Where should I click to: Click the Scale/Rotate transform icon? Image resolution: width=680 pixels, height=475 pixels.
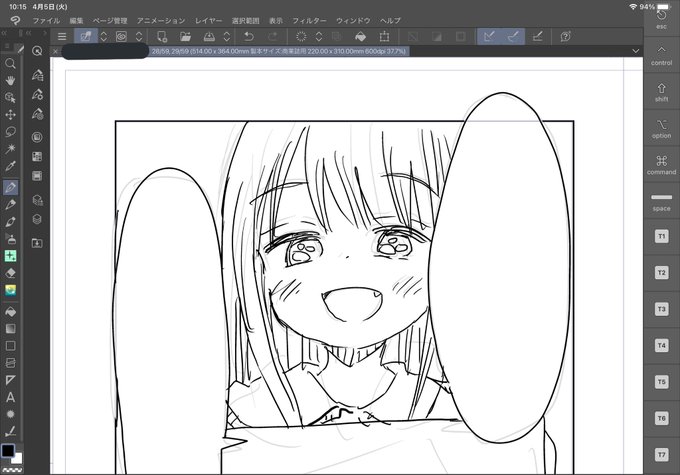click(x=384, y=36)
